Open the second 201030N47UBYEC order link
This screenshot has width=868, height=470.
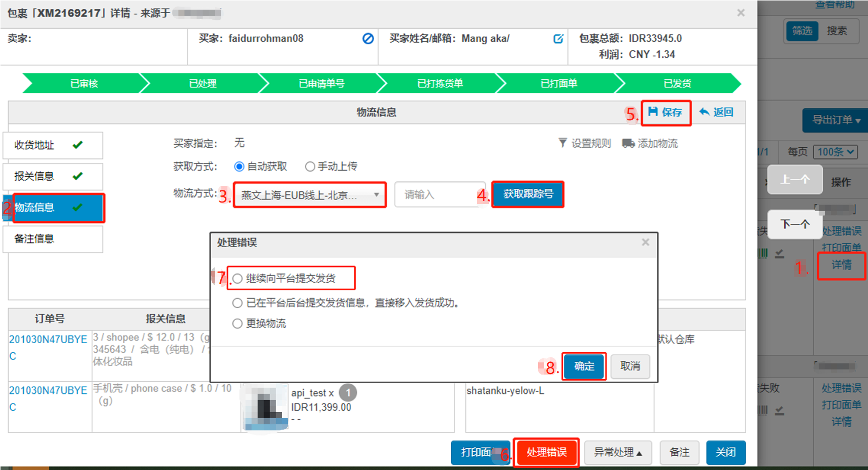(x=48, y=398)
